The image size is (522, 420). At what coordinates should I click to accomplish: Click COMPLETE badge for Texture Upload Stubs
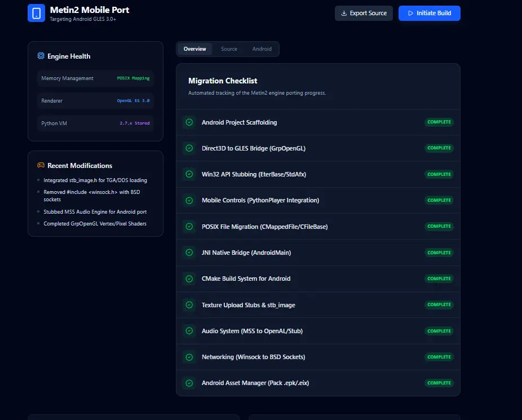click(439, 304)
